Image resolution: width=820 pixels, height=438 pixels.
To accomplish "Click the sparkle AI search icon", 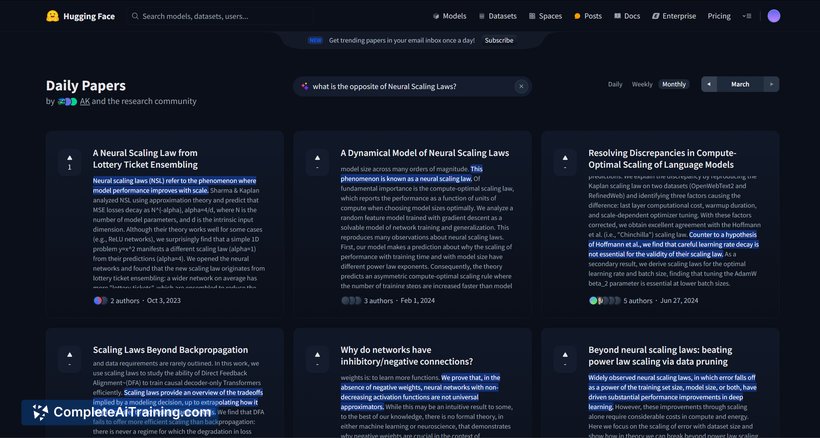I will 305,87.
